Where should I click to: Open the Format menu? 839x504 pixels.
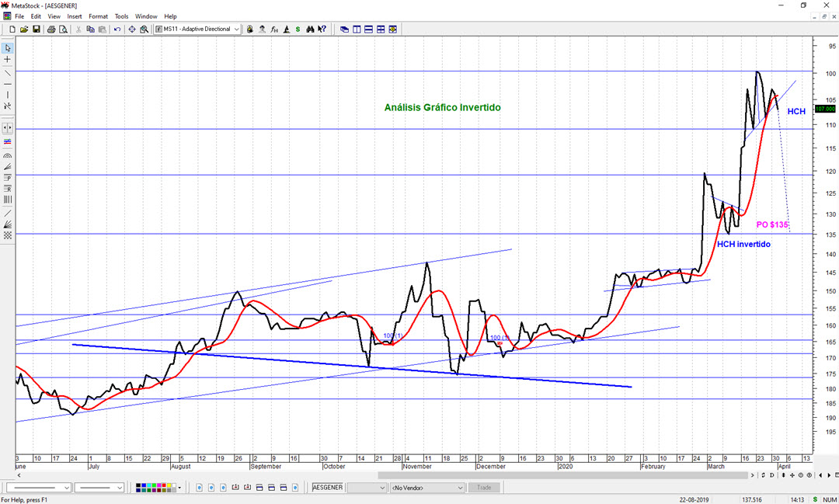(x=98, y=16)
